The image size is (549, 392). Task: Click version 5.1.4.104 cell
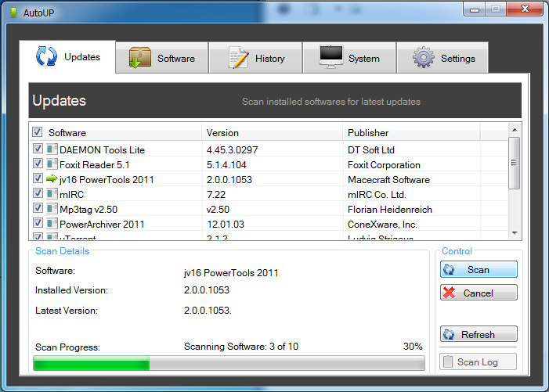[226, 165]
